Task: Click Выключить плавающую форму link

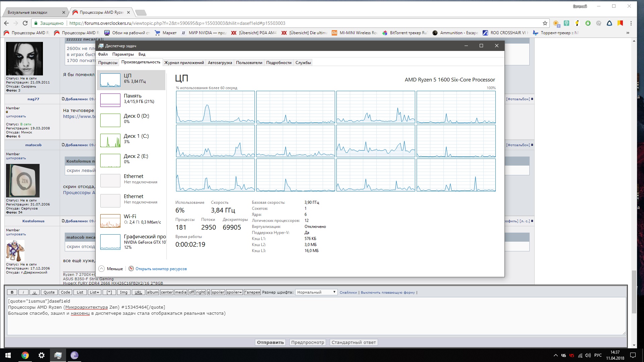Action: tap(387, 292)
